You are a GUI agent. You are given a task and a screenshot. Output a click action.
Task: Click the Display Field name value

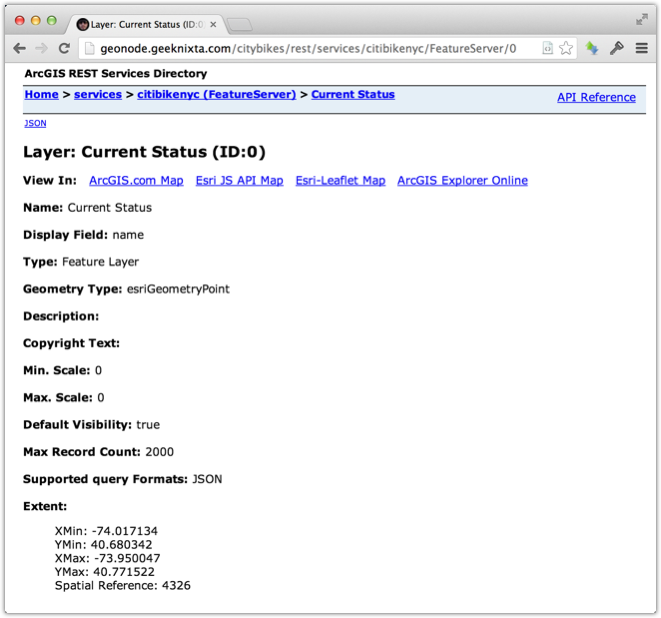[128, 235]
